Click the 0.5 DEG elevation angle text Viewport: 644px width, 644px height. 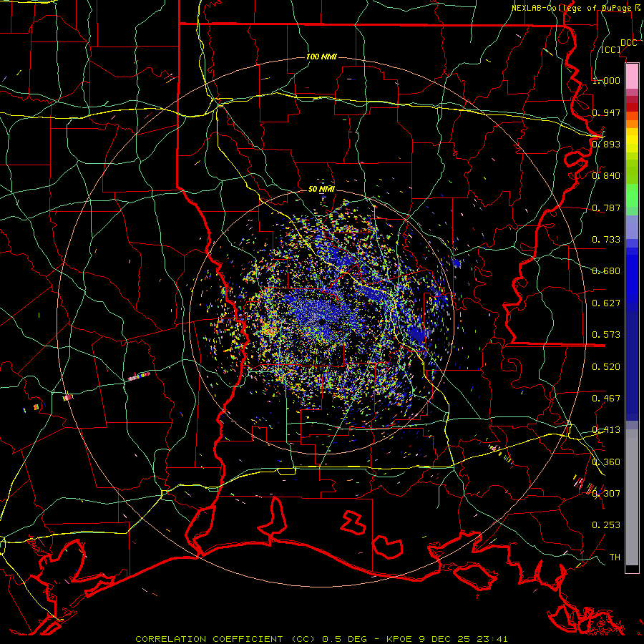pyautogui.click(x=345, y=639)
